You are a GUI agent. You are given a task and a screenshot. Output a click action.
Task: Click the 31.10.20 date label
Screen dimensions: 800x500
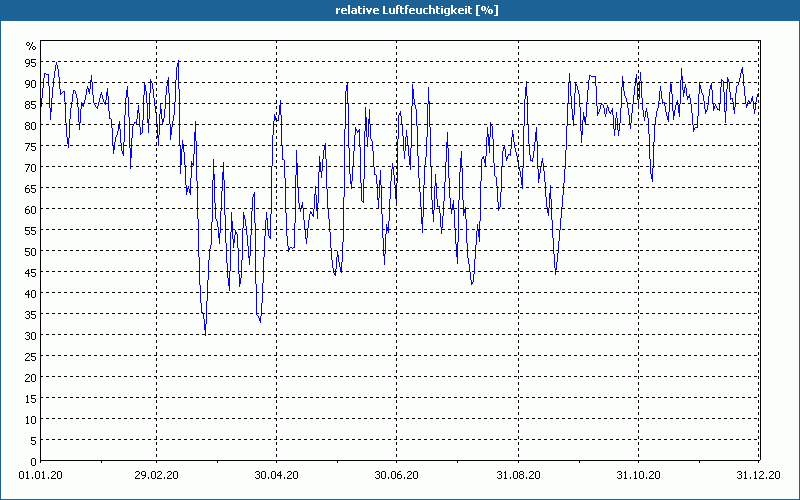[638, 475]
